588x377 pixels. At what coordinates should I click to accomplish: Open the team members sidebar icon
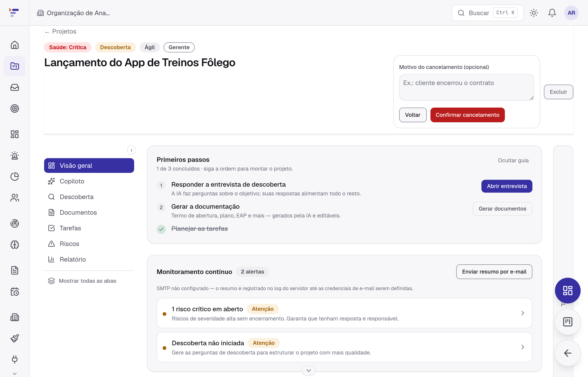click(x=15, y=198)
